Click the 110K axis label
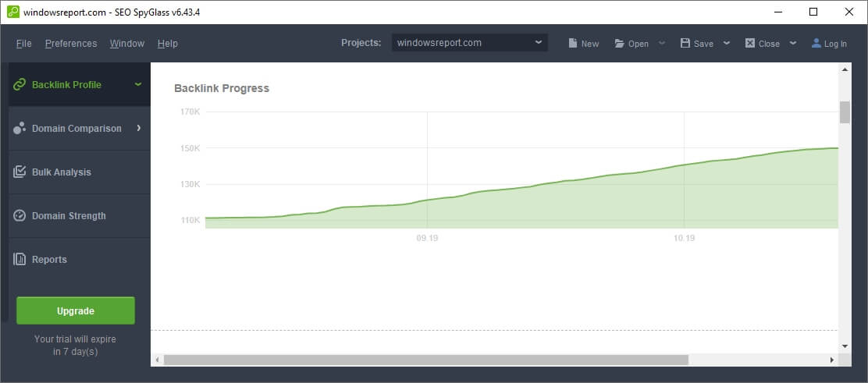The image size is (868, 383). pos(190,220)
